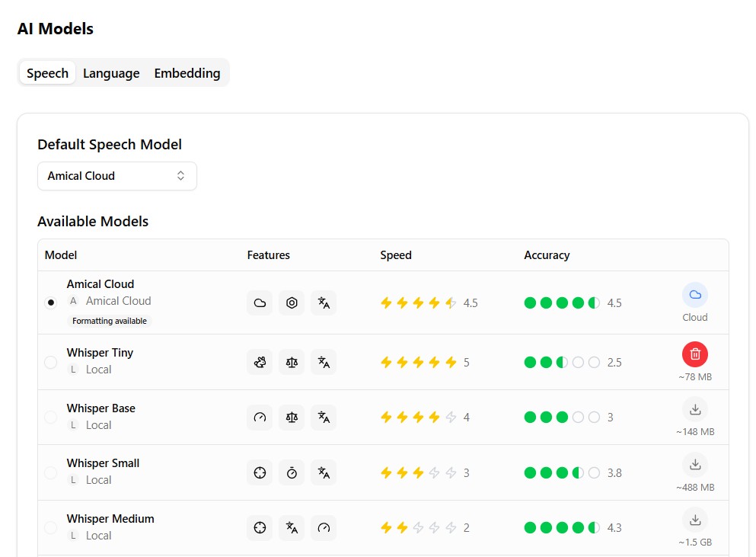Download the Whisper Base model
This screenshot has width=756, height=557.
695,409
